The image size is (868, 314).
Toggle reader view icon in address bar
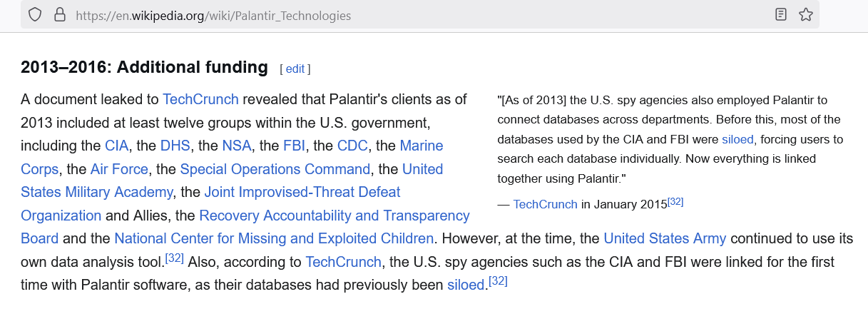tap(782, 14)
